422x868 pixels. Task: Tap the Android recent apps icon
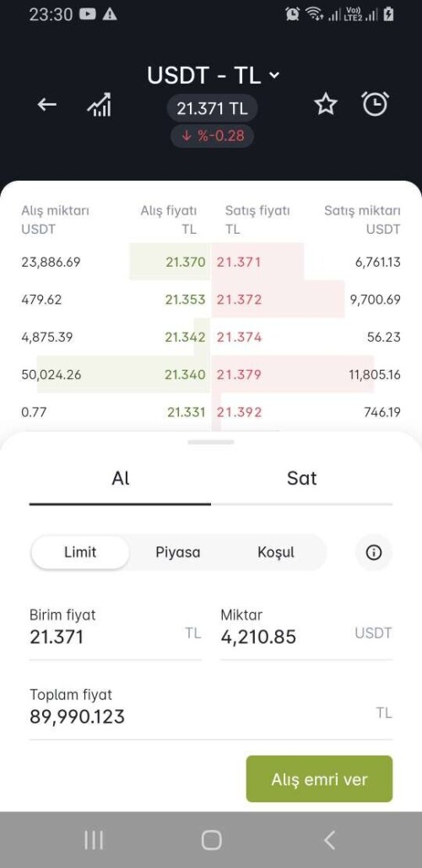point(94,840)
